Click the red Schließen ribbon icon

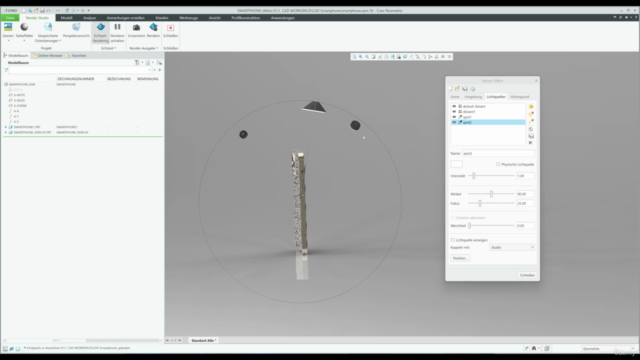click(x=171, y=28)
